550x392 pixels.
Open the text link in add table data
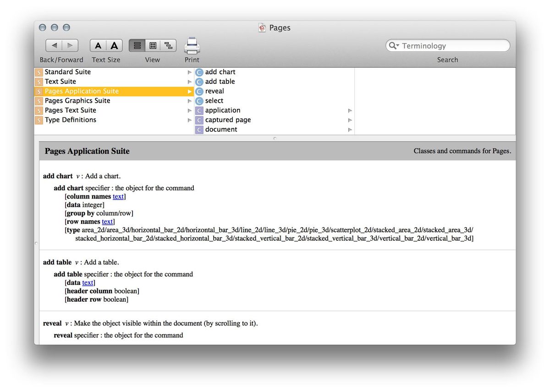(88, 282)
